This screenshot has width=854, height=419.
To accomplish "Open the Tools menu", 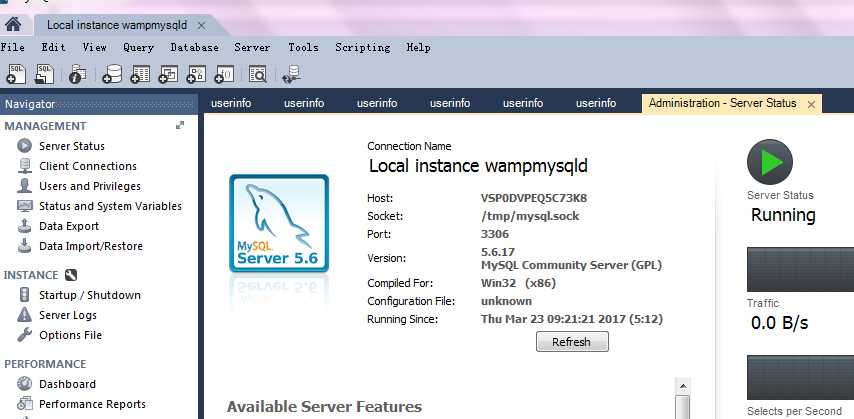I will pyautogui.click(x=303, y=47).
